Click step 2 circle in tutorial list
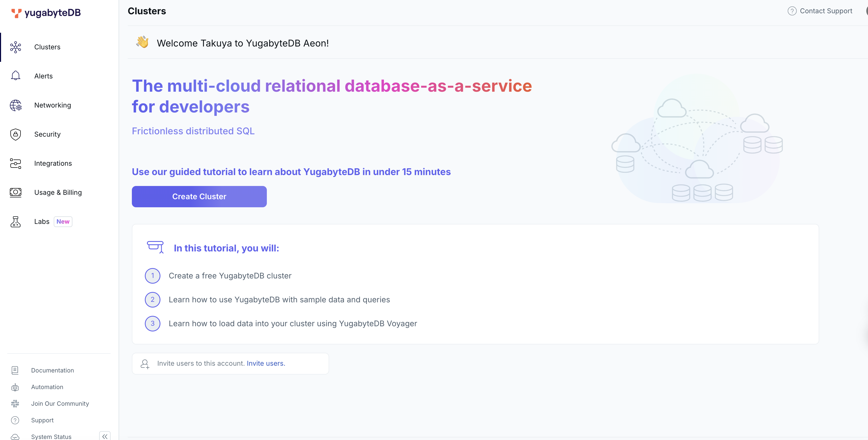 pyautogui.click(x=153, y=300)
